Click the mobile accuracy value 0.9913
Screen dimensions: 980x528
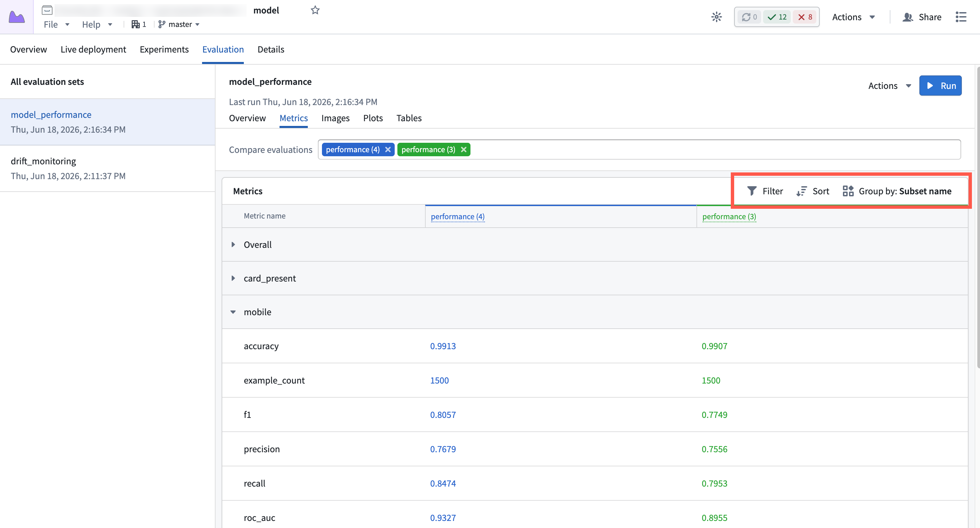(x=443, y=346)
